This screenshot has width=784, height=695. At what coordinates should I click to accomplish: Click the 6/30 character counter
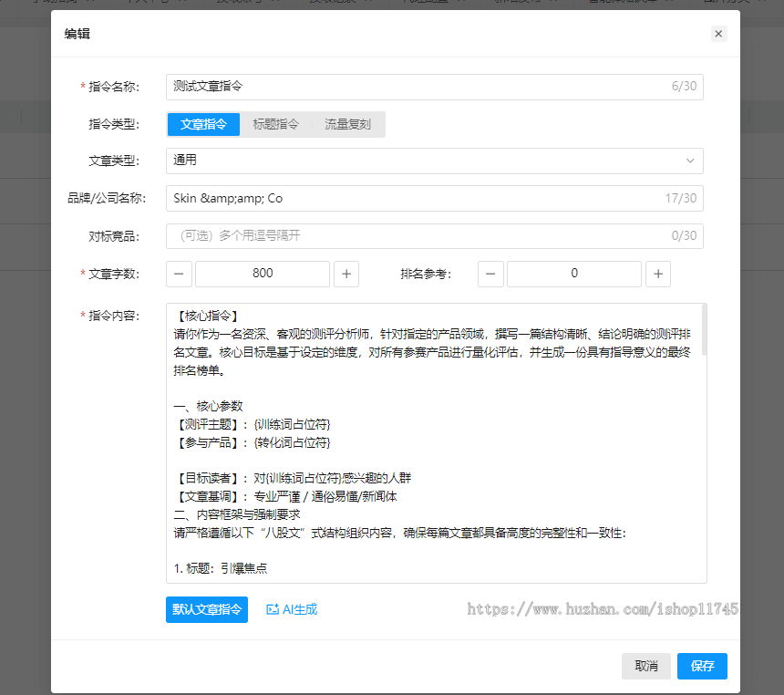[x=684, y=86]
